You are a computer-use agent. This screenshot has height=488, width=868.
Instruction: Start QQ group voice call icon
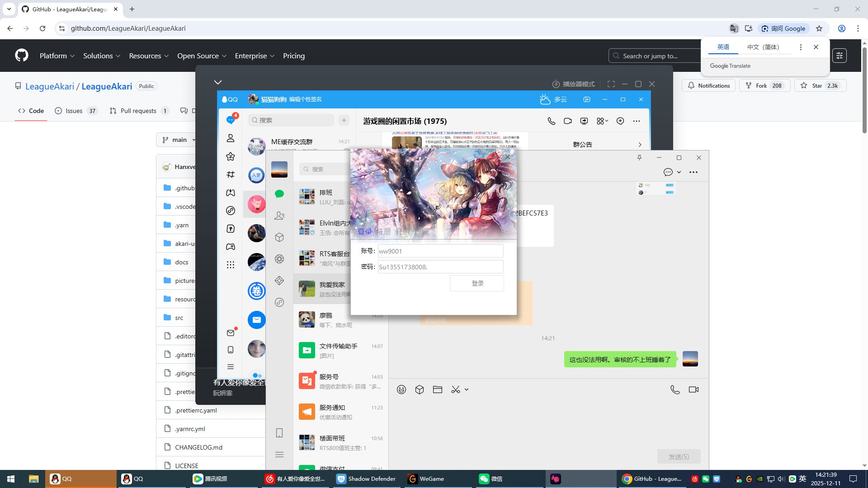click(x=551, y=121)
